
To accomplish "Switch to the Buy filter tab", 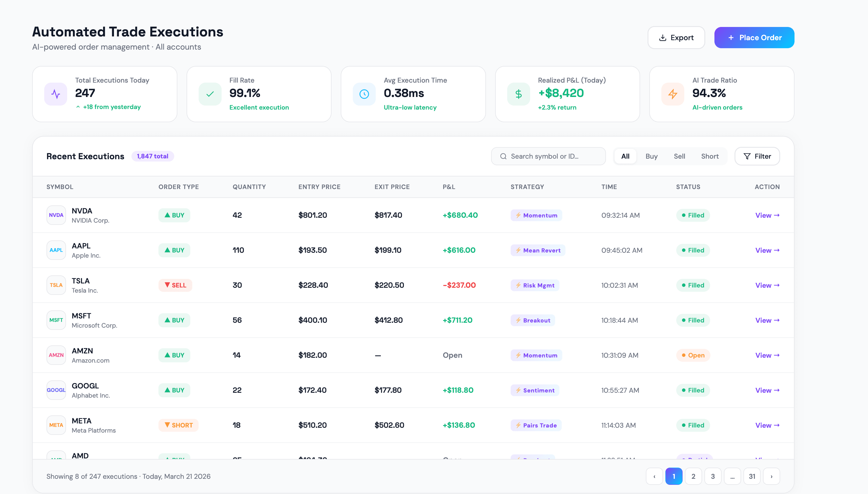I will [x=651, y=156].
